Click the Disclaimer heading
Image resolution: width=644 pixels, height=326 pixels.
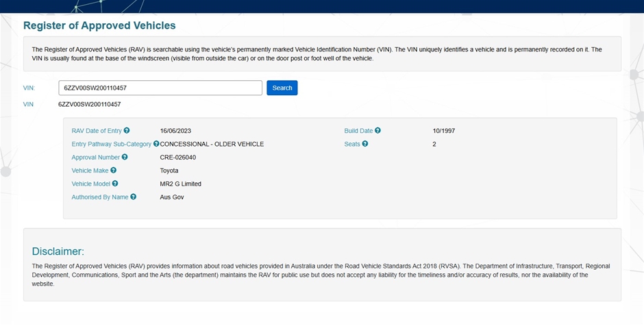[58, 251]
